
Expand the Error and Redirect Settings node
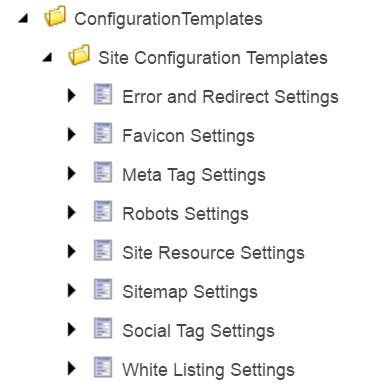(71, 96)
